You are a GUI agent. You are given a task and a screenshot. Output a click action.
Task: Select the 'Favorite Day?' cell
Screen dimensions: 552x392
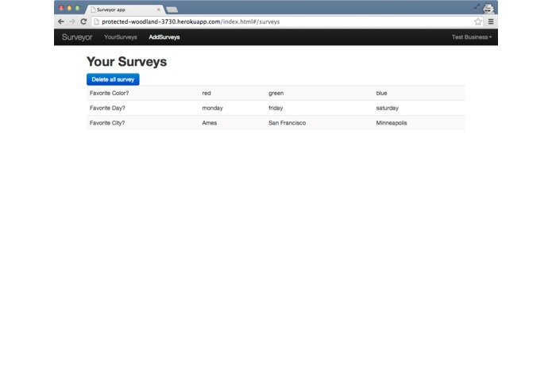click(x=143, y=108)
